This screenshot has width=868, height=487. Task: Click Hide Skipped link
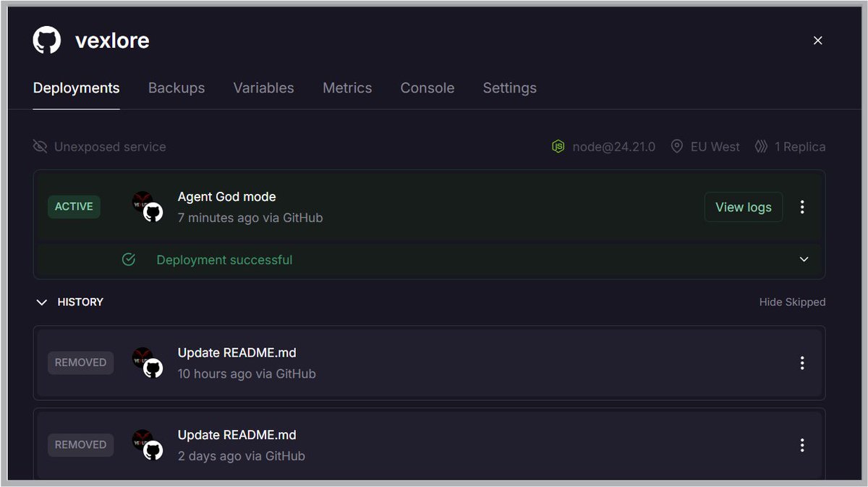[x=792, y=302]
